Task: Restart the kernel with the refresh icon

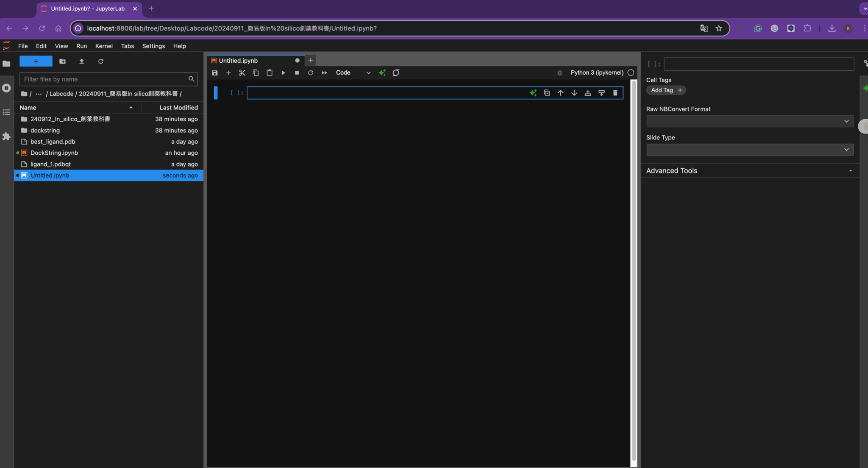Action: click(x=311, y=72)
